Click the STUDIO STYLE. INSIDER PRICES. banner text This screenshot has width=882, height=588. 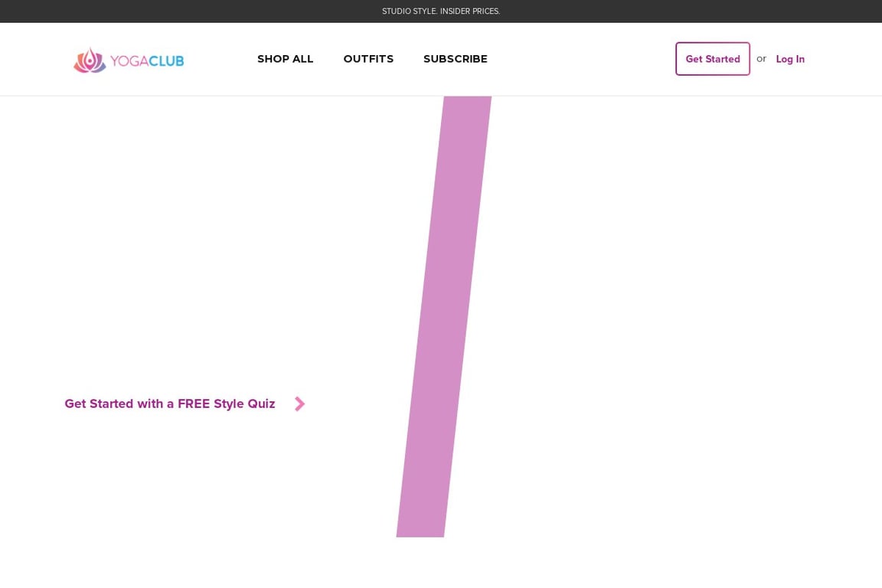tap(441, 11)
